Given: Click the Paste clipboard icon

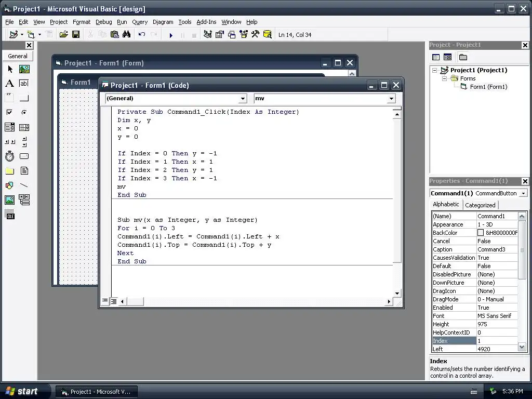Looking at the screenshot, I should click(115, 35).
